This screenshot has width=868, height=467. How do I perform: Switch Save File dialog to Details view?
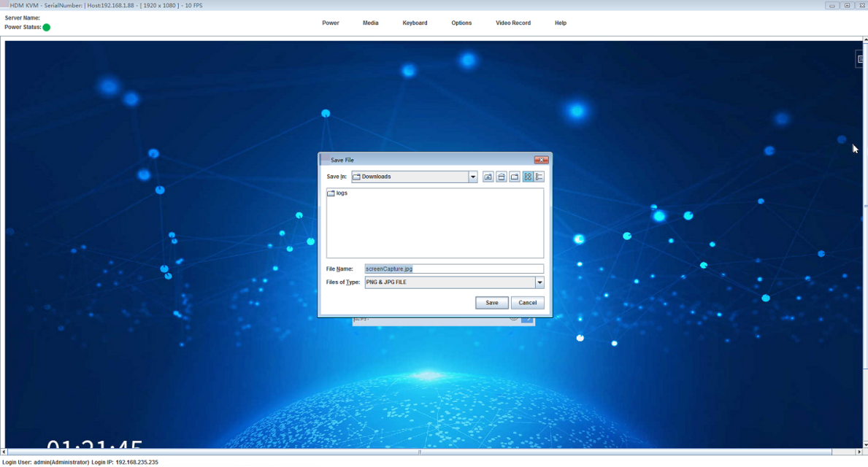[x=539, y=177]
